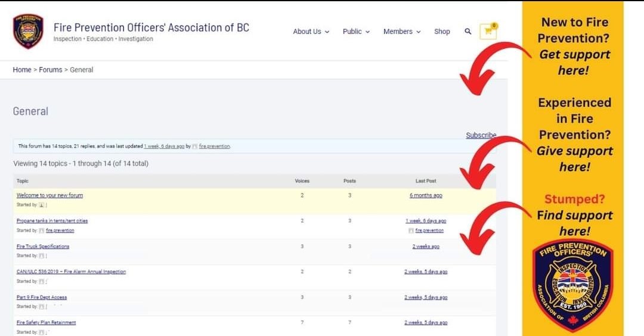Click the Posts column header
This screenshot has height=336, width=644.
[349, 181]
